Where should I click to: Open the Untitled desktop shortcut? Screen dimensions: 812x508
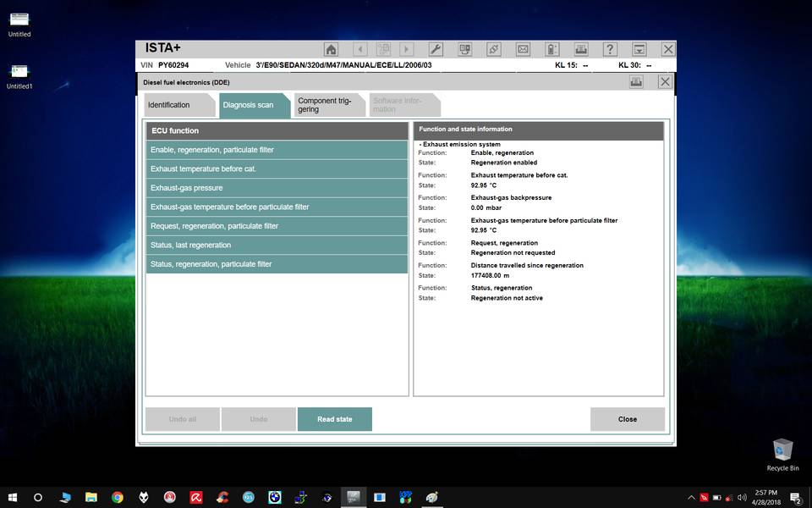pos(19,25)
